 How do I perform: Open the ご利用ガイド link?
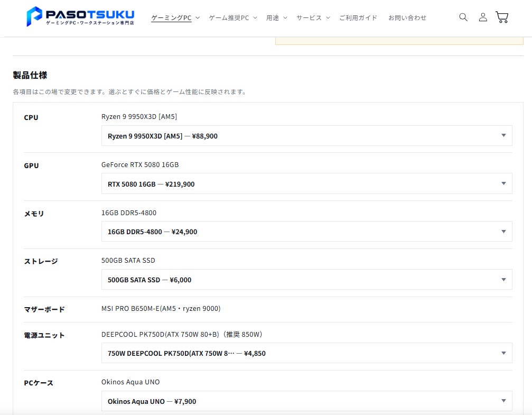pos(358,17)
